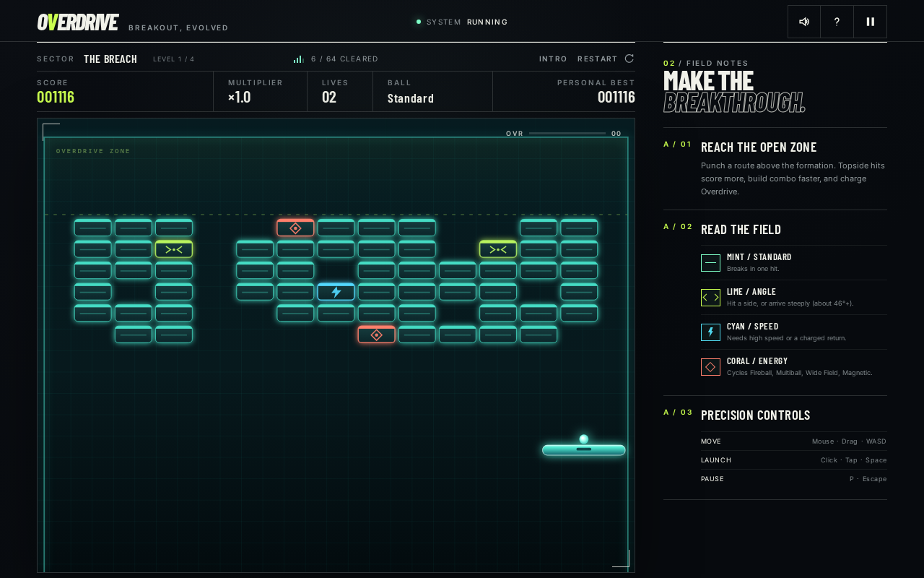
Task: Click the LAUNCH controls row
Action: point(794,460)
